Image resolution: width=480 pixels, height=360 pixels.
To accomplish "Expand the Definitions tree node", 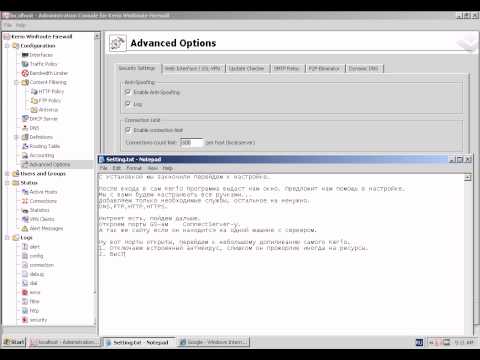I will (x=16, y=137).
